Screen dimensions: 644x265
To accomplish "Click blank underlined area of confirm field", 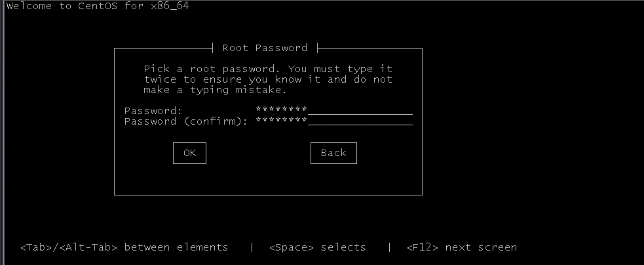I will tap(360, 121).
